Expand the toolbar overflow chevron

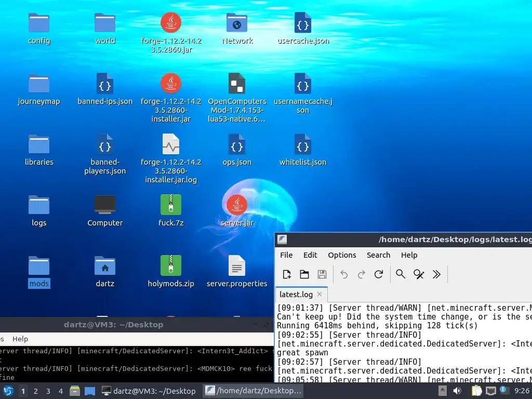coord(436,274)
